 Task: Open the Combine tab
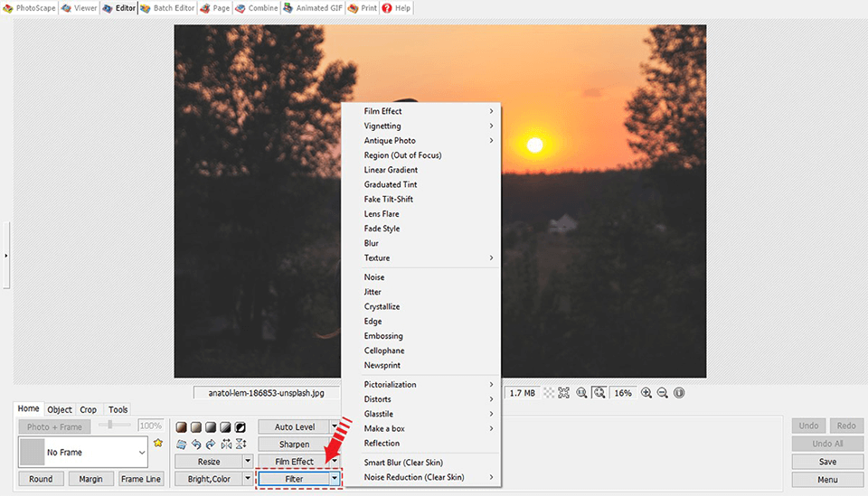coord(256,8)
